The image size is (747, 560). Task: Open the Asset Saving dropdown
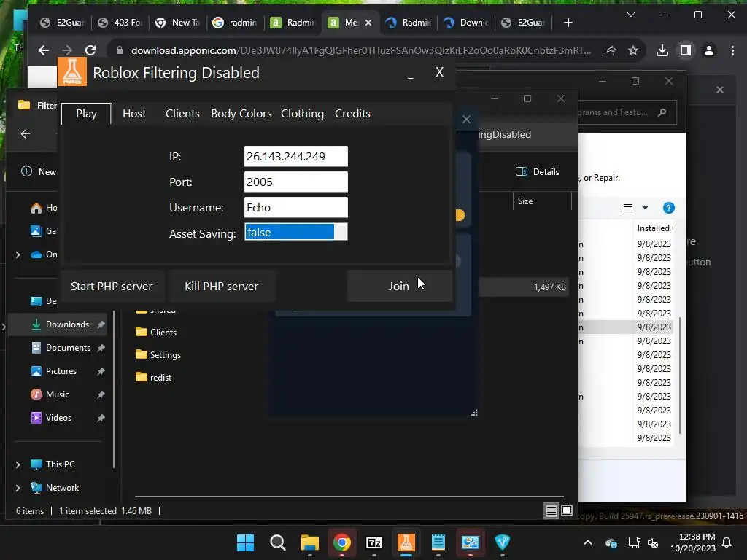coord(296,232)
